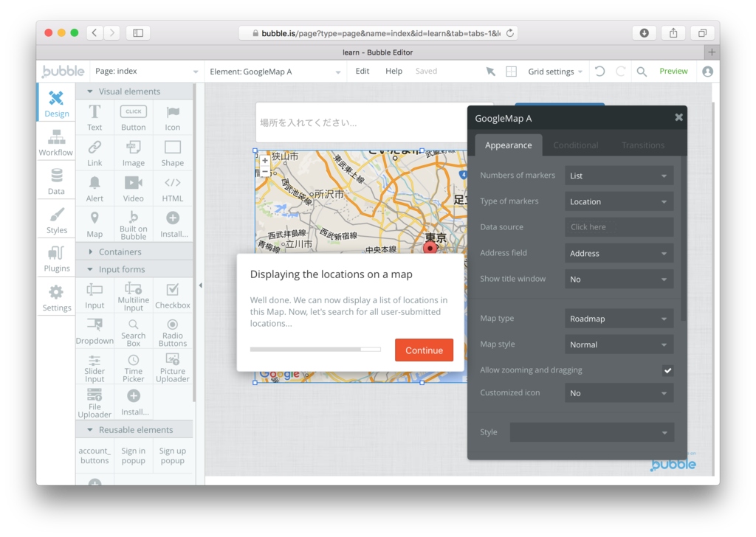The height and width of the screenshot is (537, 756).
Task: Switch to the Transitions tab
Action: point(643,145)
